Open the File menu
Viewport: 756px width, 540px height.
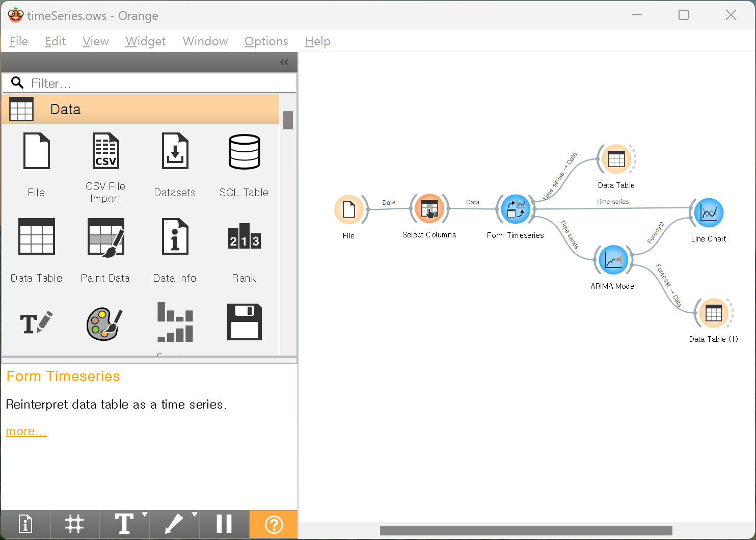pyautogui.click(x=19, y=41)
